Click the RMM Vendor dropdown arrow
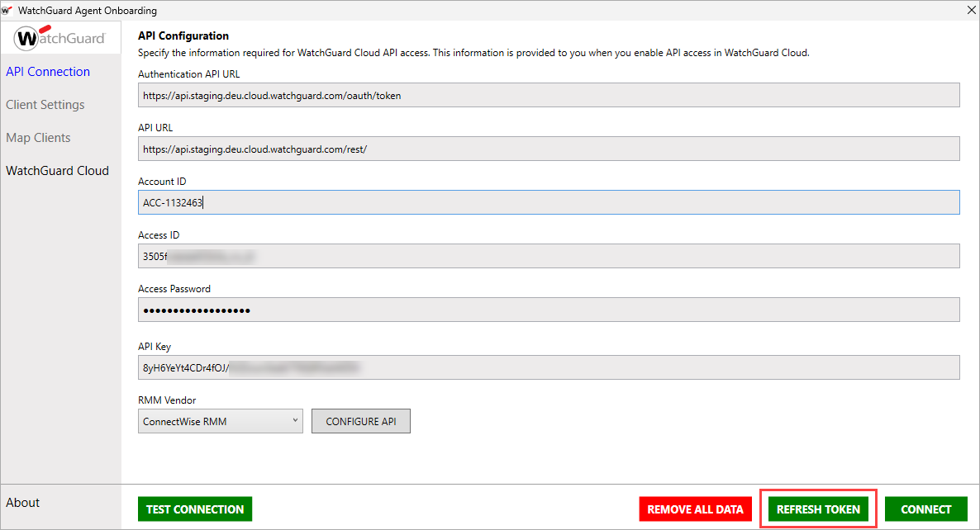This screenshot has height=530, width=980. [x=294, y=420]
